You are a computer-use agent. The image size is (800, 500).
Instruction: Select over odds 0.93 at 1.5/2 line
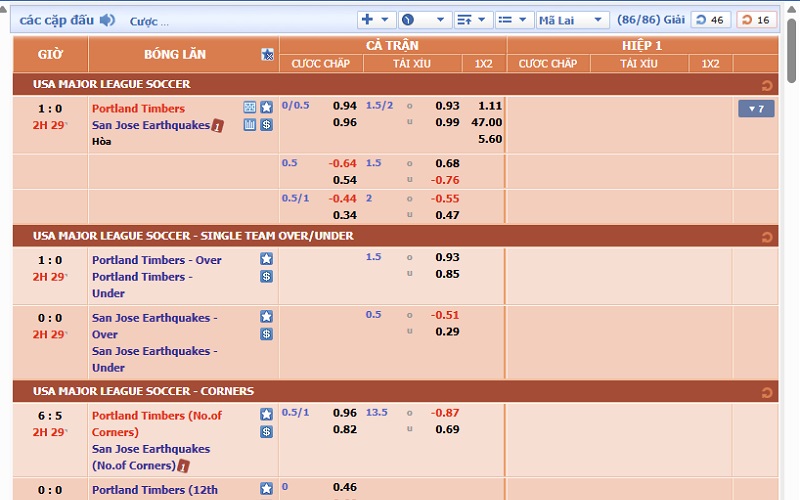(447, 106)
